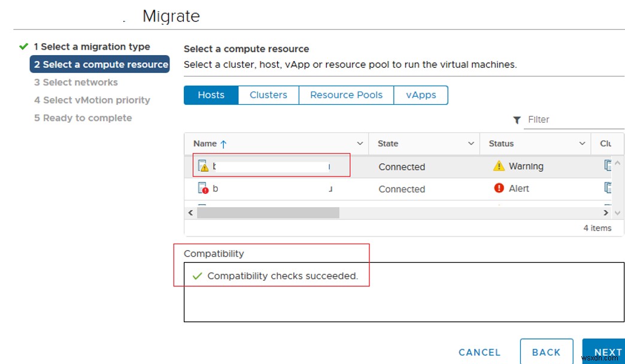Click the horizontal scrollbar below the host list
This screenshot has height=364, width=625.
click(x=269, y=212)
